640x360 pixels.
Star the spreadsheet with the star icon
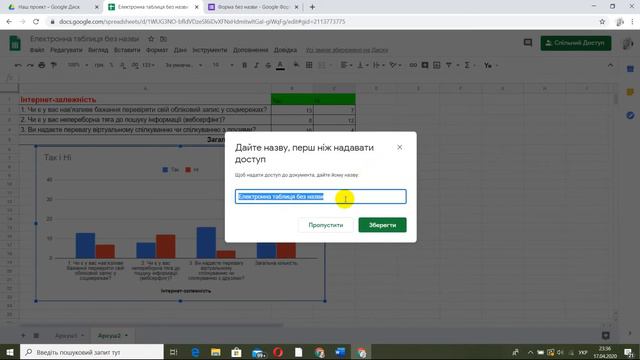tap(151, 39)
